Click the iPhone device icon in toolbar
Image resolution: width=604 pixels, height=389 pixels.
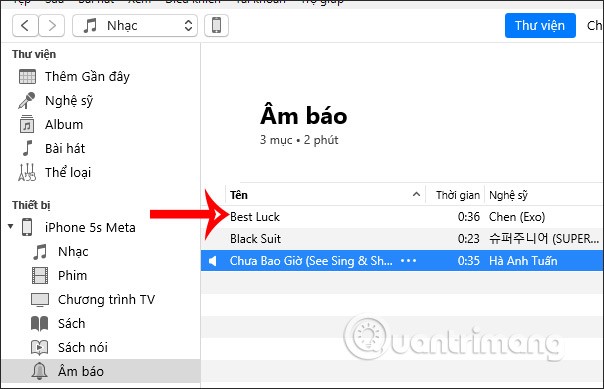216,26
